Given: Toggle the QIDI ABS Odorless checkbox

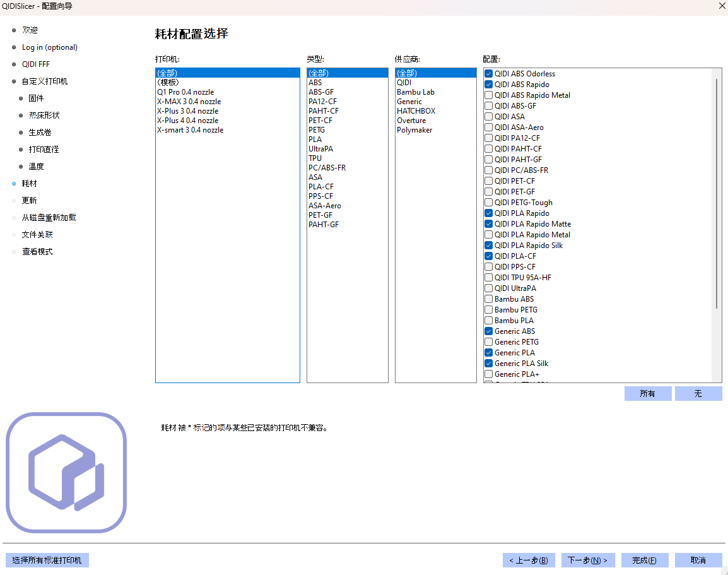Looking at the screenshot, I should (x=488, y=73).
